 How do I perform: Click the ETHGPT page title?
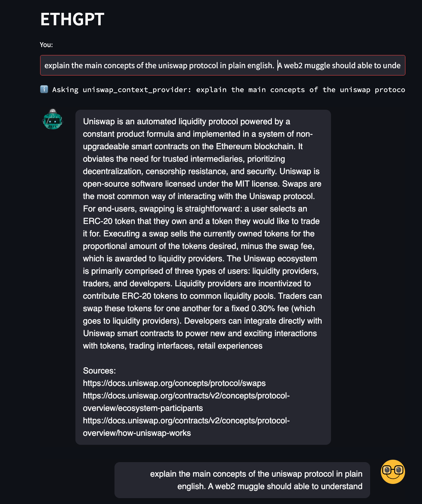click(x=71, y=20)
